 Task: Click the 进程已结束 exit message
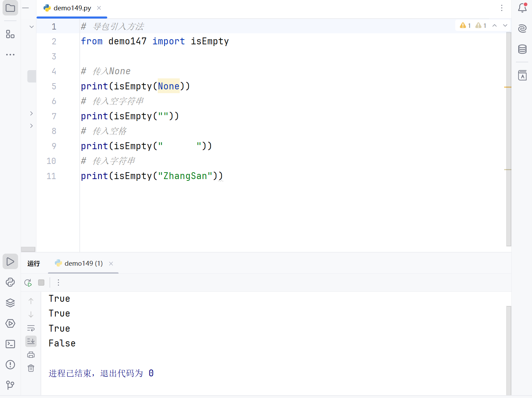[x=101, y=373]
